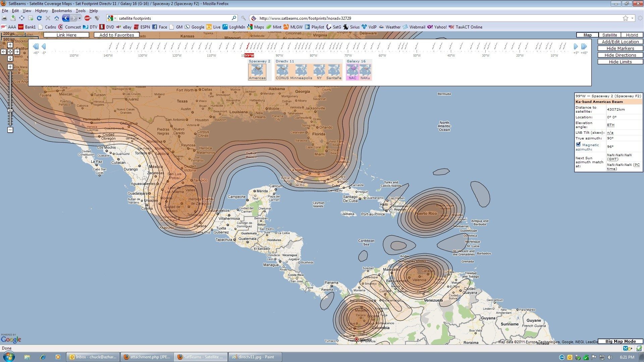Open the Bookmarks menu
Screen dimensions: 644x362
62,11
